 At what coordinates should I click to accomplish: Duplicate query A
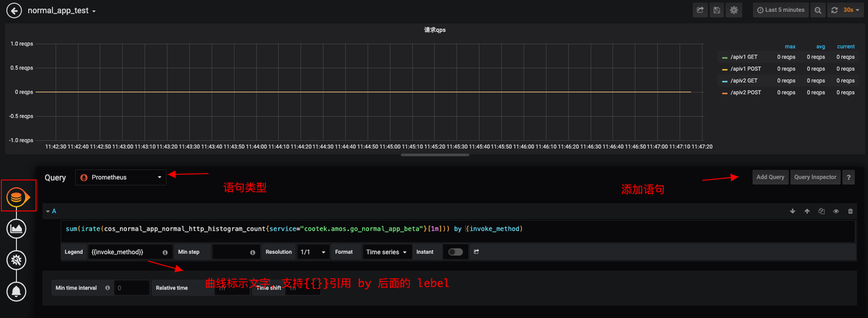(821, 212)
